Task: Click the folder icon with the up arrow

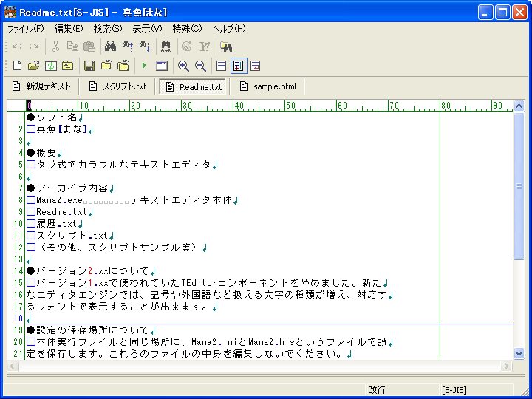Action: (x=67, y=66)
